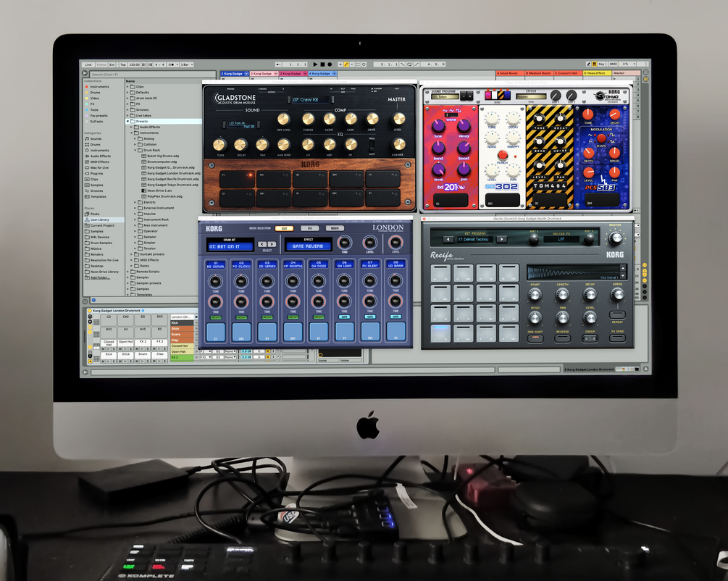
Task: Select the Kick chain in drum rack
Action: (182, 323)
